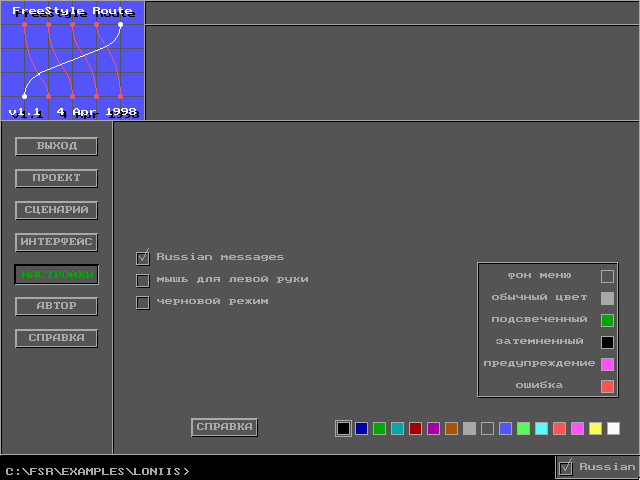The height and width of the screenshot is (480, 640).
Task: Pick black from the bottom palette
Action: pyautogui.click(x=343, y=429)
